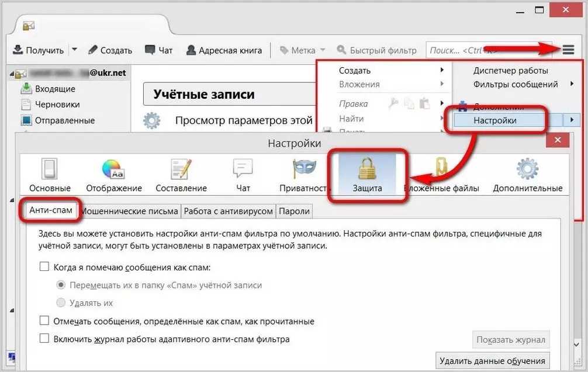Viewport: 588px width, 372px height.
Task: Expand the Создать submenu in the menu
Action: tap(389, 71)
